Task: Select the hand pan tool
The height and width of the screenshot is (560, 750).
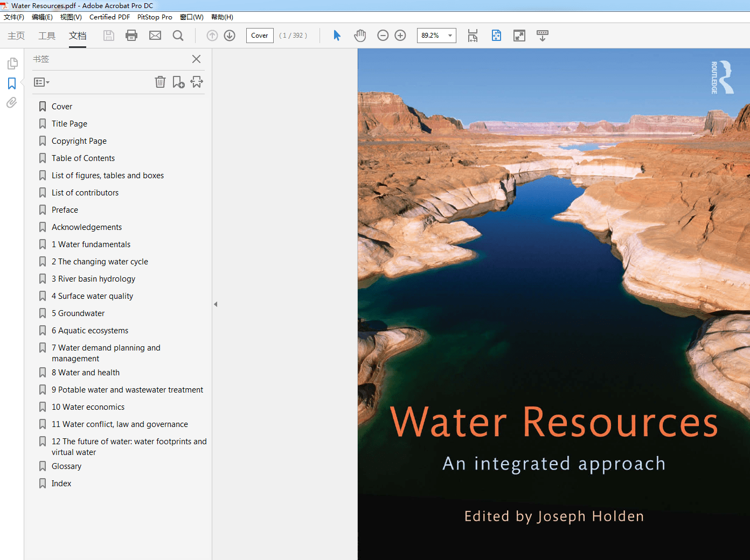Action: click(360, 36)
